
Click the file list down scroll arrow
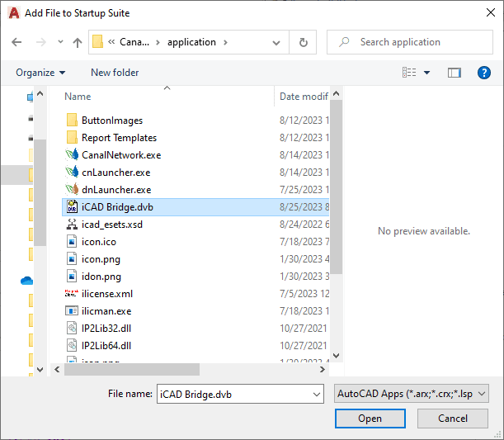[337, 356]
